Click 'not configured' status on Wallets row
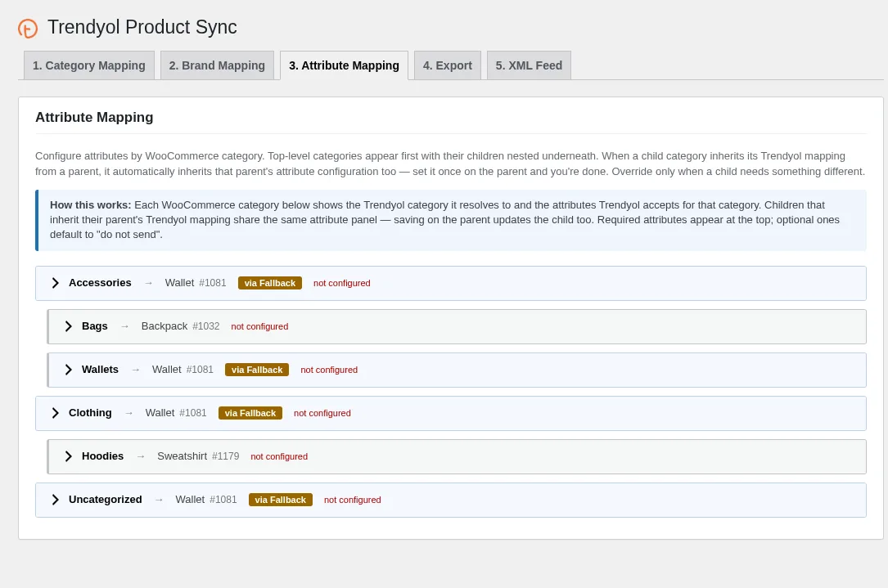The height and width of the screenshot is (588, 888). click(329, 370)
